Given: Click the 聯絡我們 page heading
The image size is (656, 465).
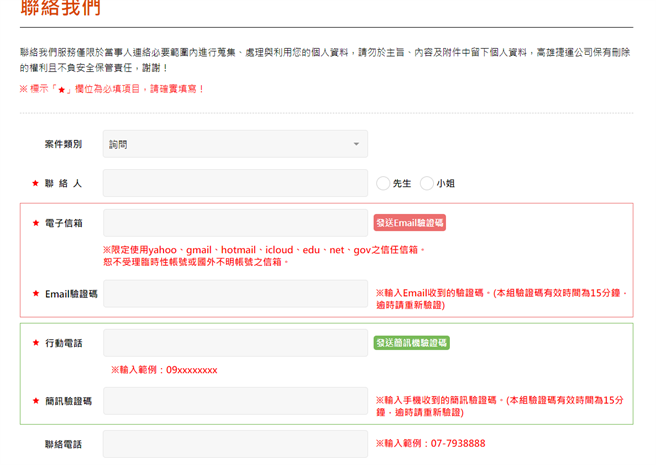Looking at the screenshot, I should click(61, 8).
